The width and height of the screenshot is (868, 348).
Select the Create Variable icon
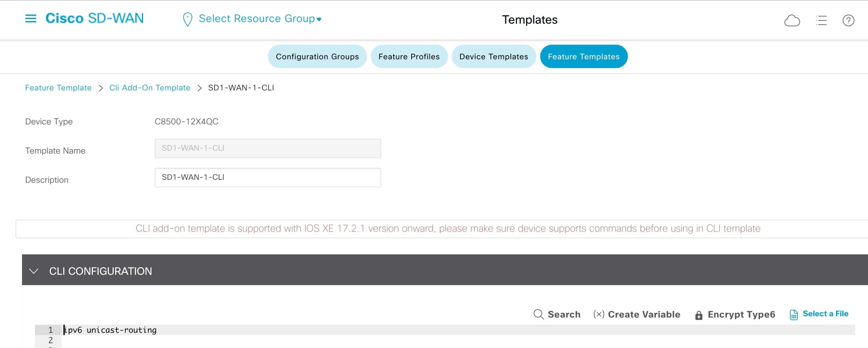tap(599, 314)
